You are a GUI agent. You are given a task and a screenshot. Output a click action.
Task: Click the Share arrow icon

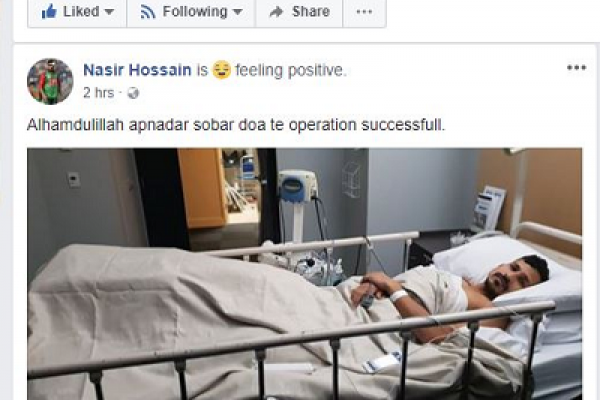point(276,12)
